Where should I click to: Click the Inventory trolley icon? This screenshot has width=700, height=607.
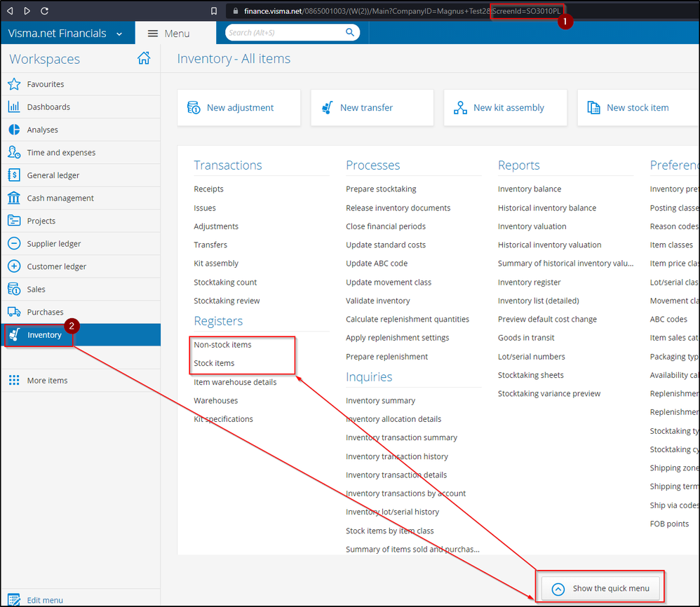pyautogui.click(x=15, y=334)
